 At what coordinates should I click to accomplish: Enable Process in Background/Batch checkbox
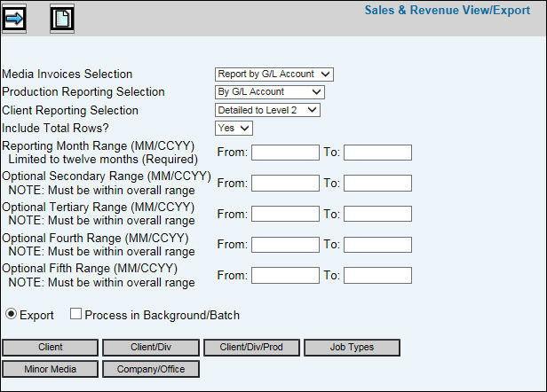pos(75,315)
